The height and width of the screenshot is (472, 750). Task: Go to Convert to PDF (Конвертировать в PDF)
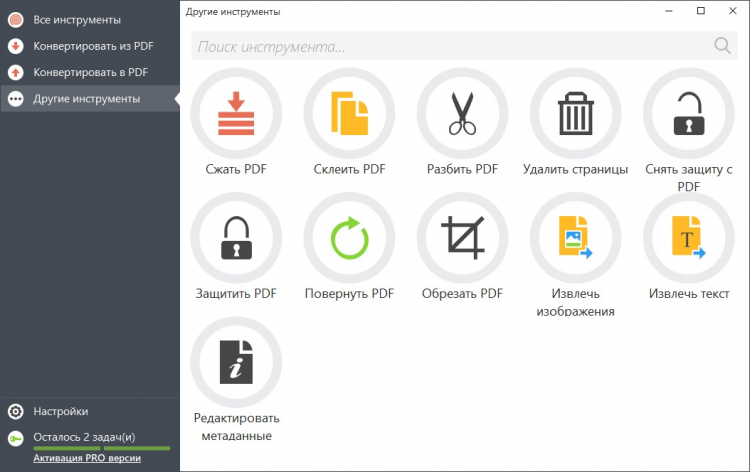pyautogui.click(x=90, y=72)
